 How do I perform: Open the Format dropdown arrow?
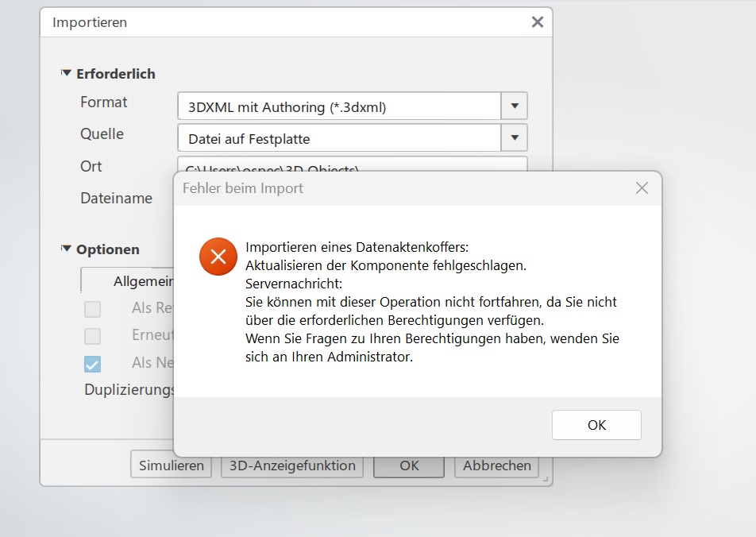click(x=515, y=106)
